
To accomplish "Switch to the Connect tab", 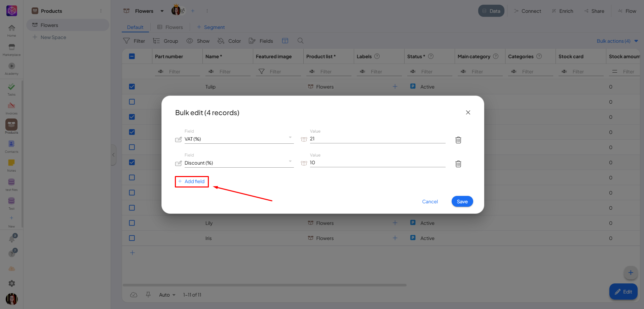I will click(527, 11).
